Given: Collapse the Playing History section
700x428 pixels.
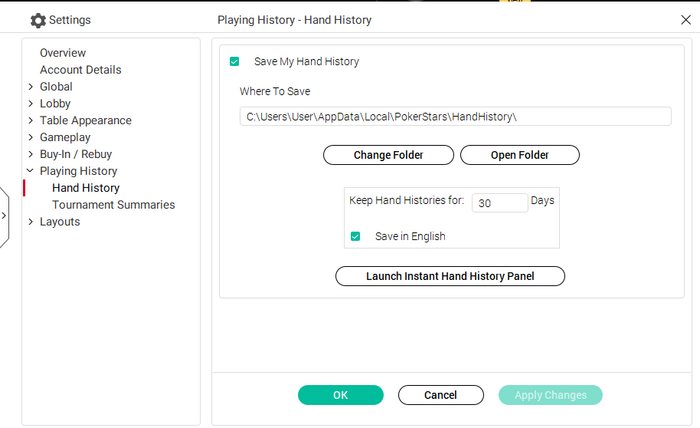Looking at the screenshot, I should pyautogui.click(x=30, y=171).
